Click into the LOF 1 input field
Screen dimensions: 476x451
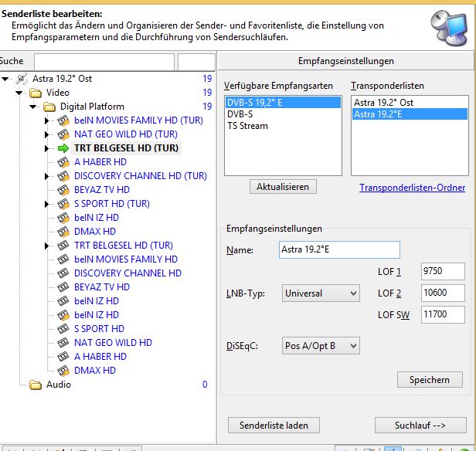pos(443,271)
